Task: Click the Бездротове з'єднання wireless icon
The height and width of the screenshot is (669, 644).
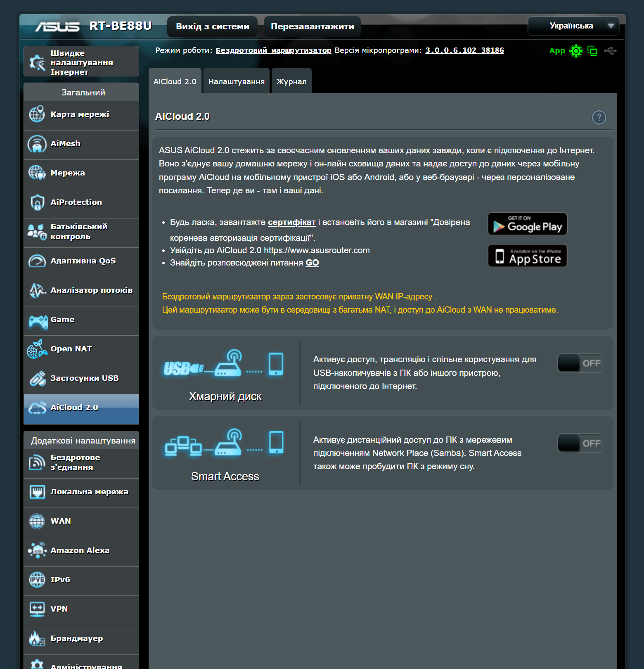Action: [37, 463]
